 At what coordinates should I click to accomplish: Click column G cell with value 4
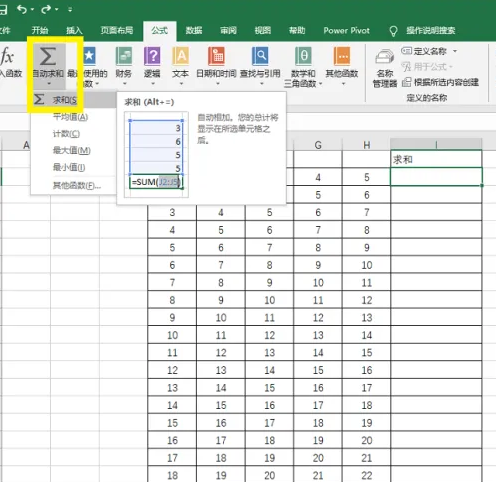coord(318,177)
